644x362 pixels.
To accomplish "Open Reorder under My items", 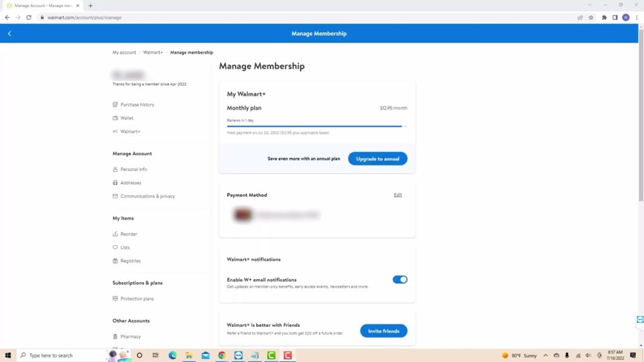I will click(129, 234).
